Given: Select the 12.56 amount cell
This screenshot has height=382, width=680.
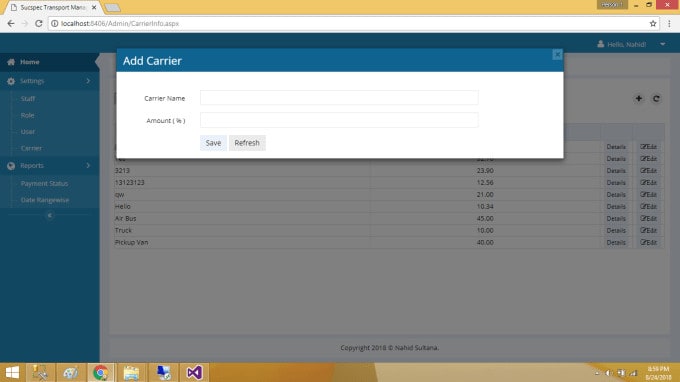Looking at the screenshot, I should [x=485, y=183].
